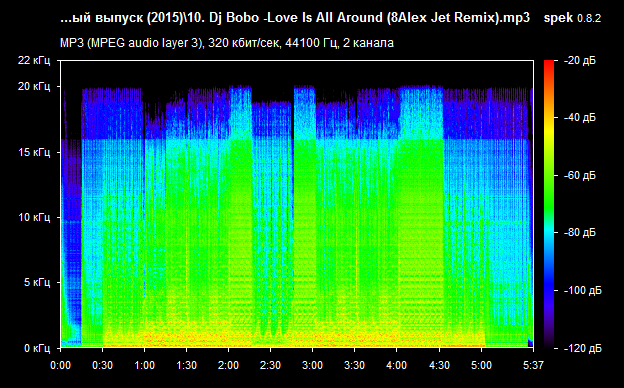Click the green region of color scale
624x388 pixels.
pos(549,191)
